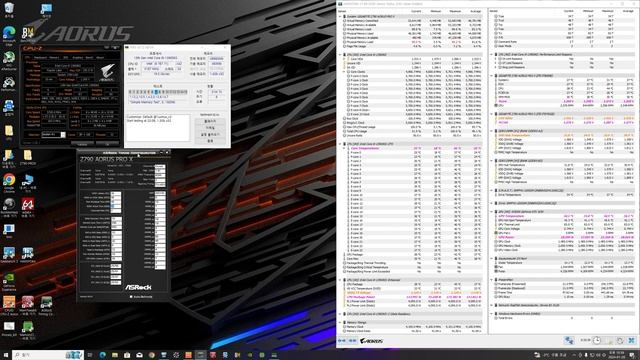640x360 pixels.
Task: Click the Validate button in CPU-Z
Action: click(82, 144)
